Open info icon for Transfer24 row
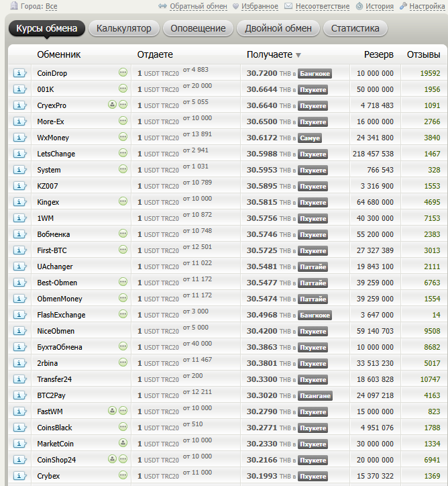 pos(20,379)
